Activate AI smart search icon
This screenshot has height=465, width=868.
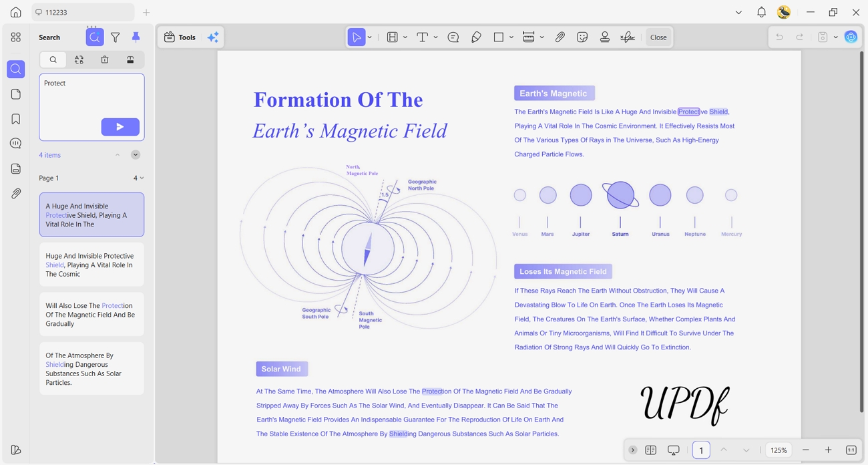click(95, 37)
